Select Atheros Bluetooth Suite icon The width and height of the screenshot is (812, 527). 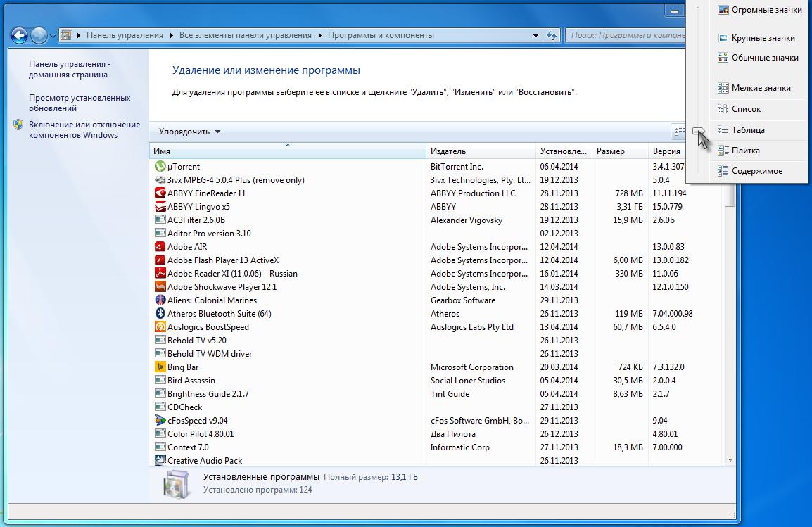pyautogui.click(x=160, y=314)
